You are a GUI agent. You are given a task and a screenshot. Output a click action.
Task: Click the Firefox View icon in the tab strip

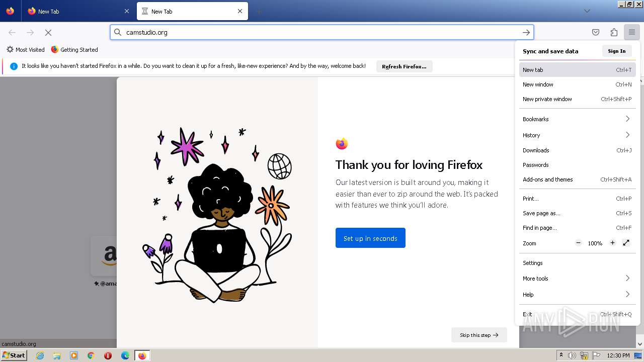10,11
